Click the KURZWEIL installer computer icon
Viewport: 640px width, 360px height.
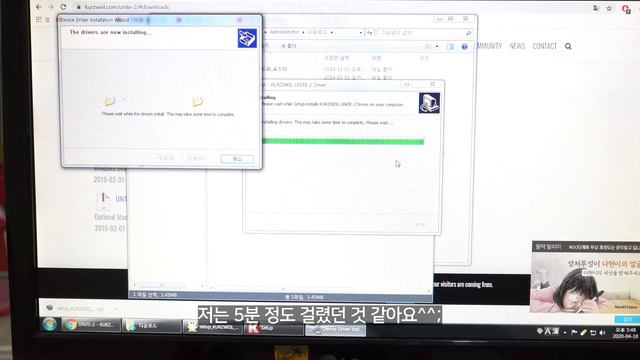click(429, 103)
